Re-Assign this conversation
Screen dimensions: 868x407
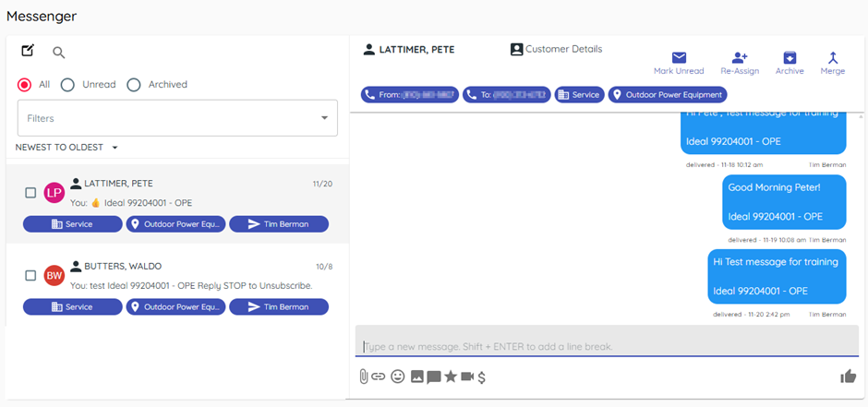point(739,63)
